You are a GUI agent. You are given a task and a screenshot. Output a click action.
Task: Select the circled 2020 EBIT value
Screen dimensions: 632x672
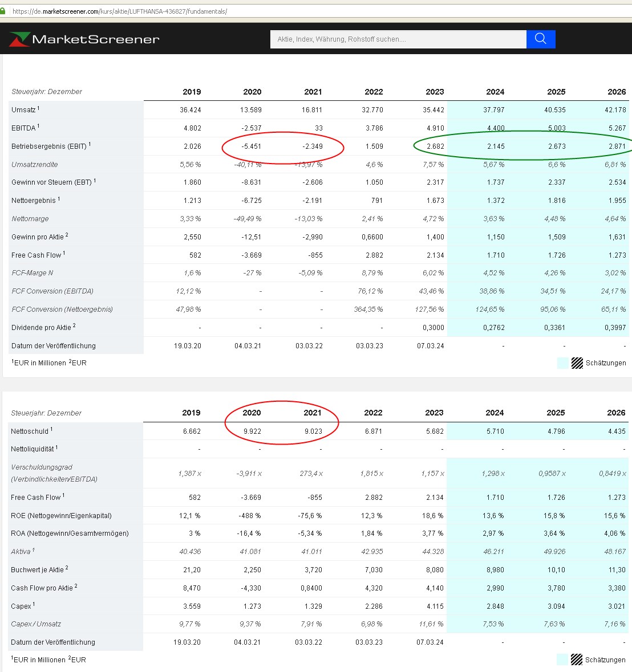[251, 146]
